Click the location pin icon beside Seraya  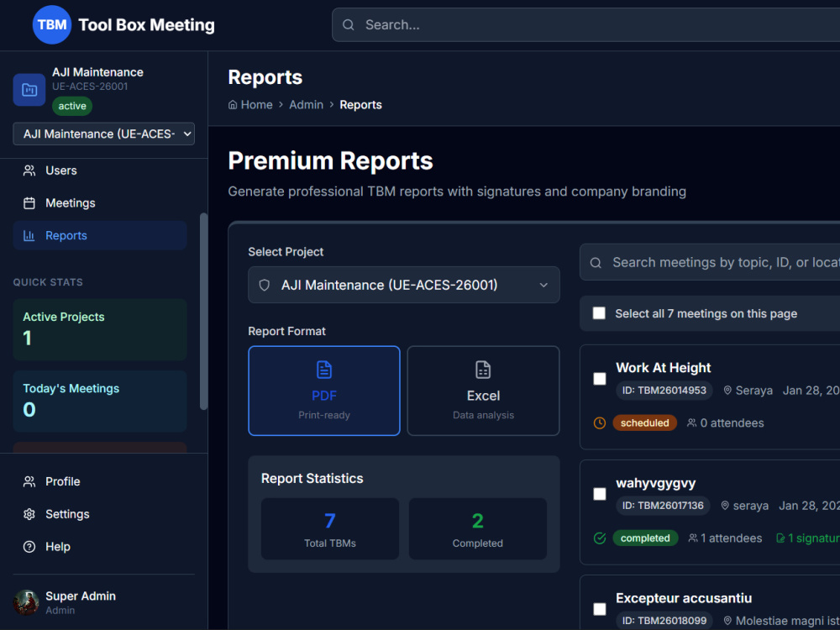tap(727, 391)
